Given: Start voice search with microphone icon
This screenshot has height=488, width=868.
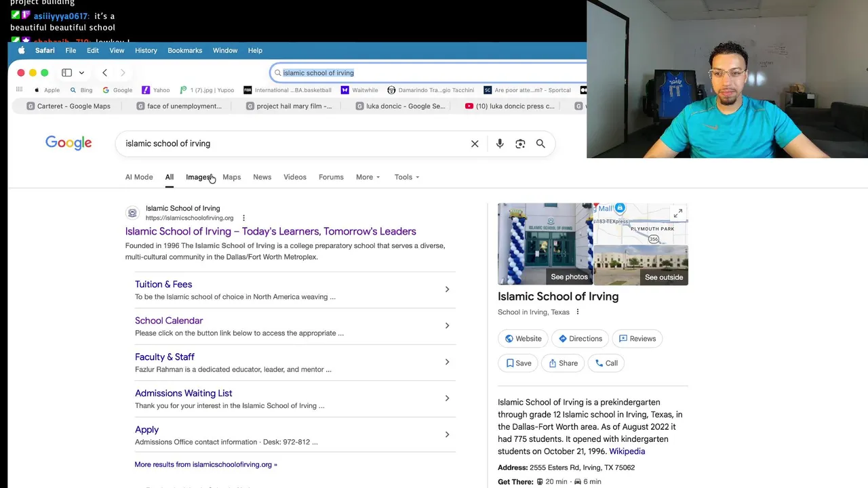Looking at the screenshot, I should (500, 144).
